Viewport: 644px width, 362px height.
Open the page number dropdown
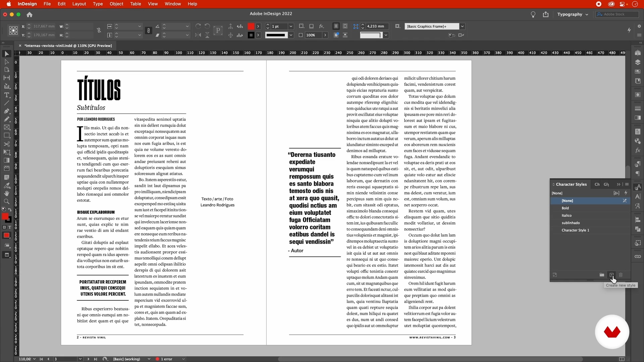80,359
